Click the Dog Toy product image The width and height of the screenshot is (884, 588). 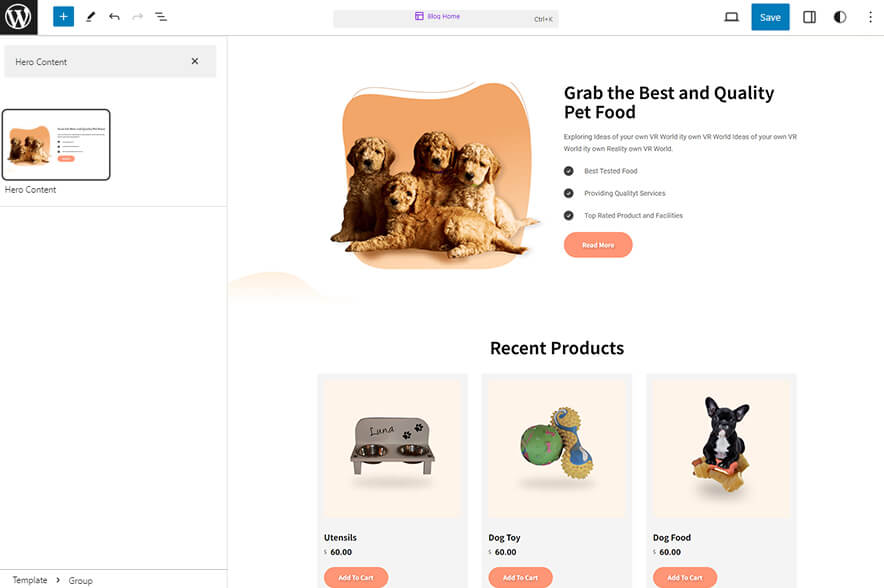tap(557, 447)
